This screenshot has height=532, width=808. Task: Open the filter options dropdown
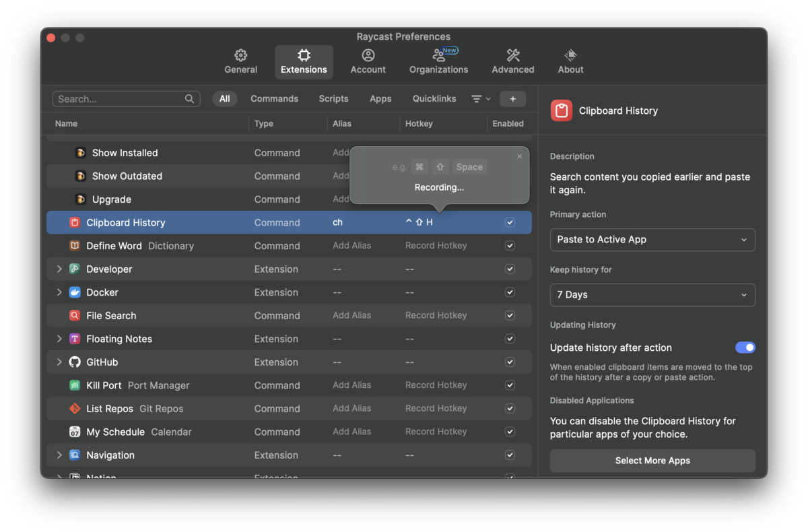[x=481, y=99]
